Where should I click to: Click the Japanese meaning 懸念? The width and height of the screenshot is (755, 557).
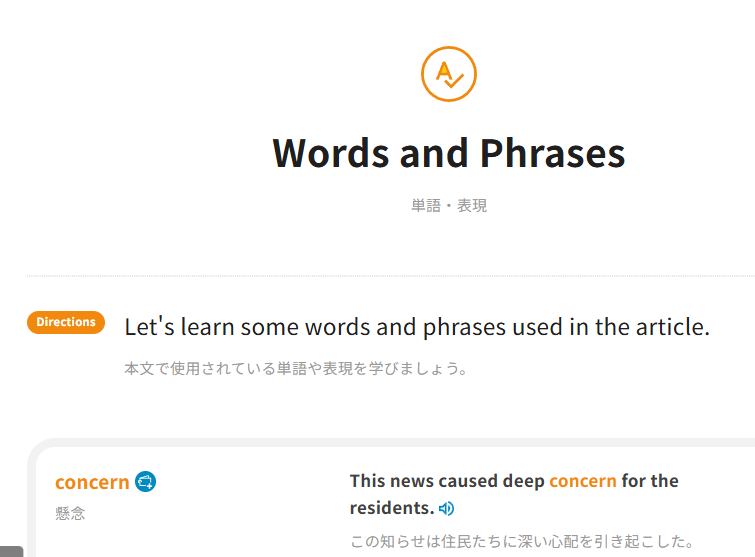(70, 514)
